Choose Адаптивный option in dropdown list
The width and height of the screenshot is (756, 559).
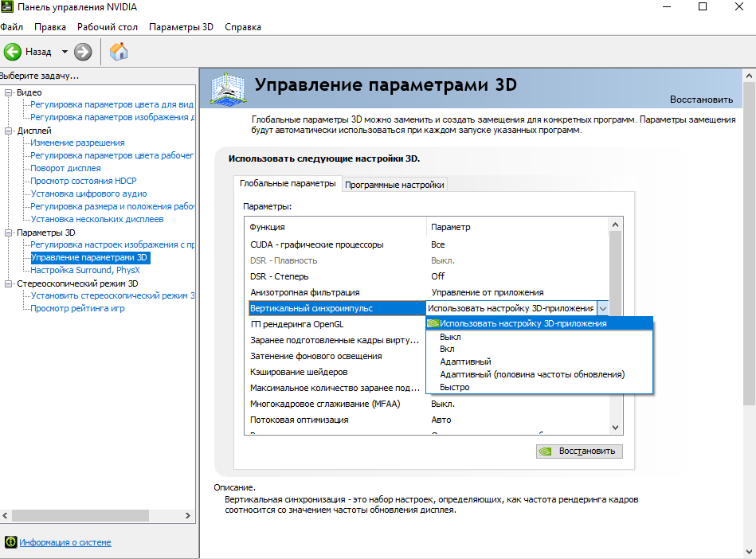pos(539,362)
